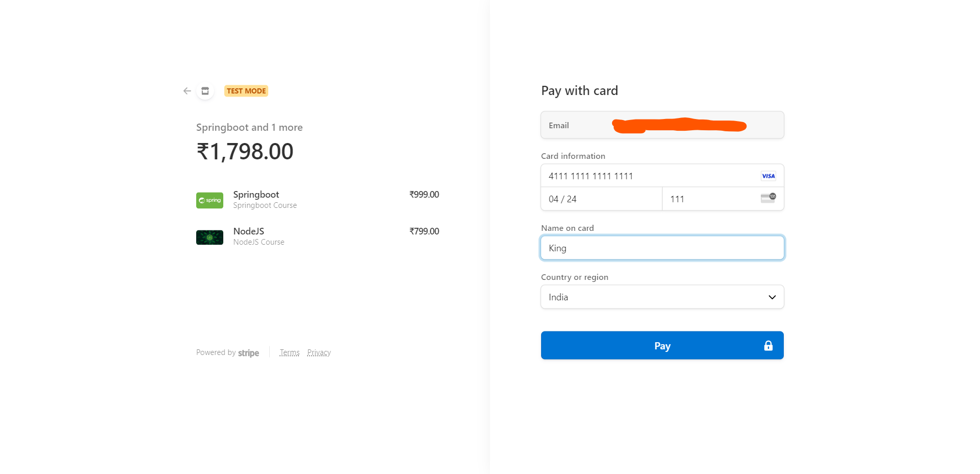Expand the Country or region chevron
Image resolution: width=980 pixels, height=474 pixels.
772,297
